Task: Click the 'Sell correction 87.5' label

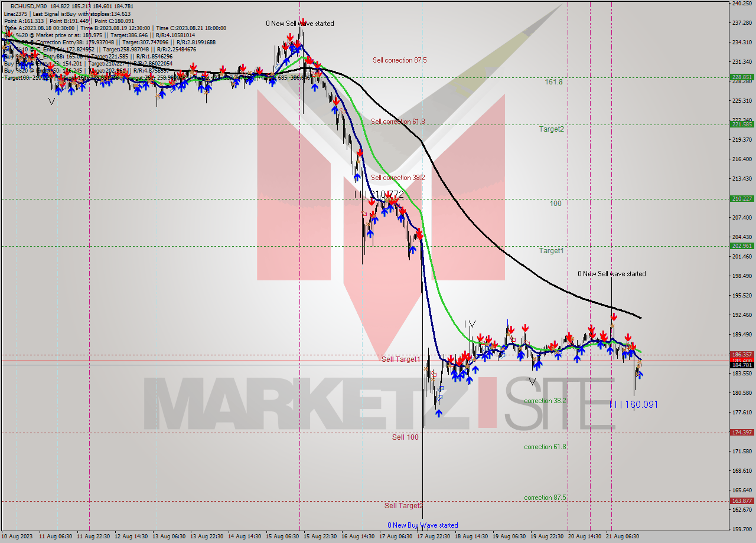Action: 399,60
